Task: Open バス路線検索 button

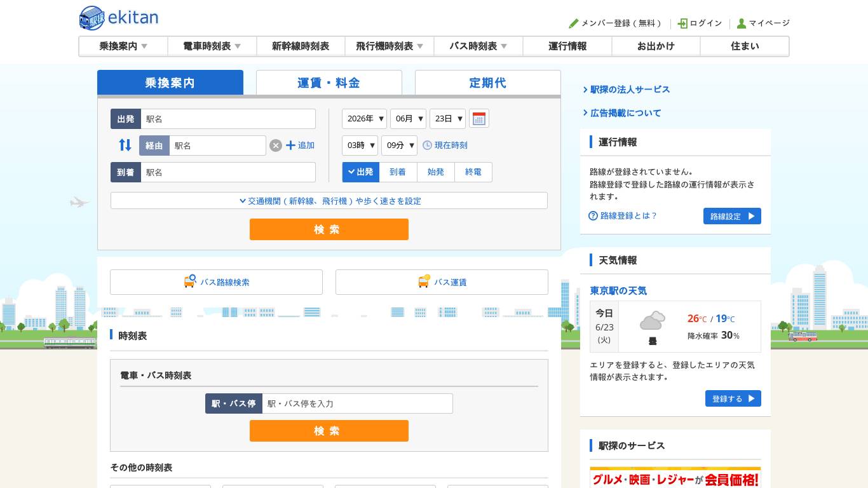Action: (x=216, y=282)
